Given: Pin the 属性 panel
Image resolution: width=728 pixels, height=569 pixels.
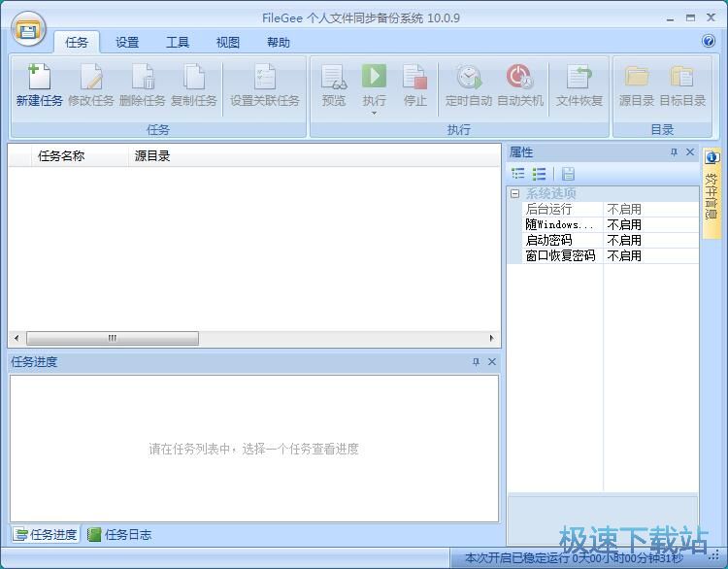Looking at the screenshot, I should [675, 151].
